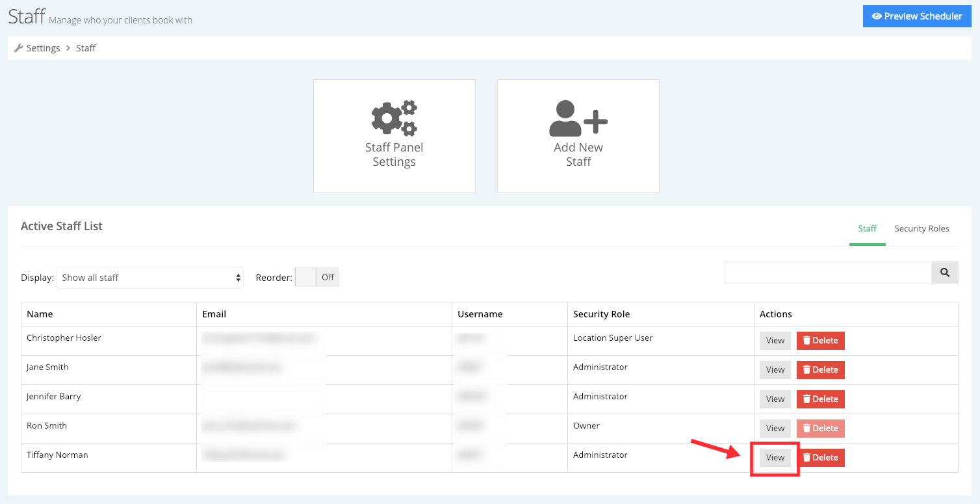Click the name Christopher Hosler
This screenshot has height=504, width=980.
tap(64, 338)
